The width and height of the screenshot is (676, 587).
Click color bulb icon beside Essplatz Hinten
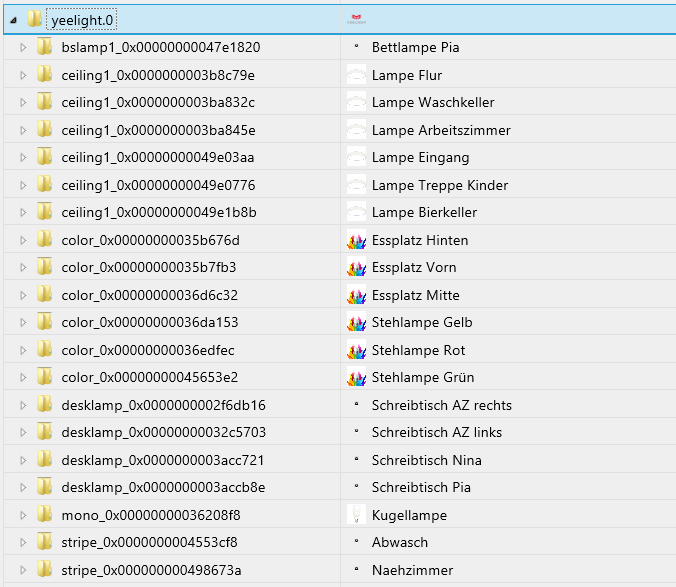coord(357,240)
